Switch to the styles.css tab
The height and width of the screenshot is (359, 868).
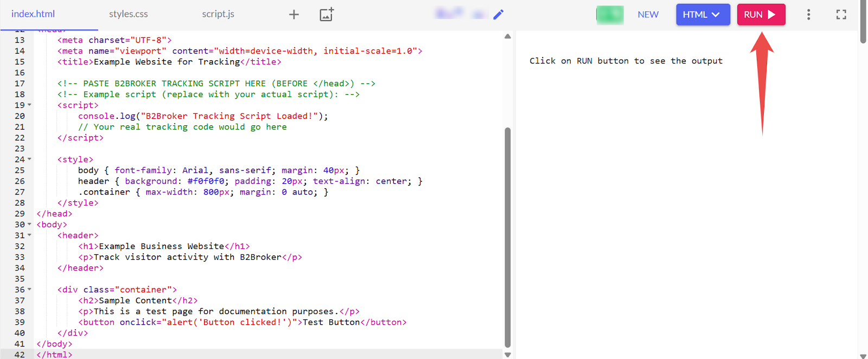128,15
